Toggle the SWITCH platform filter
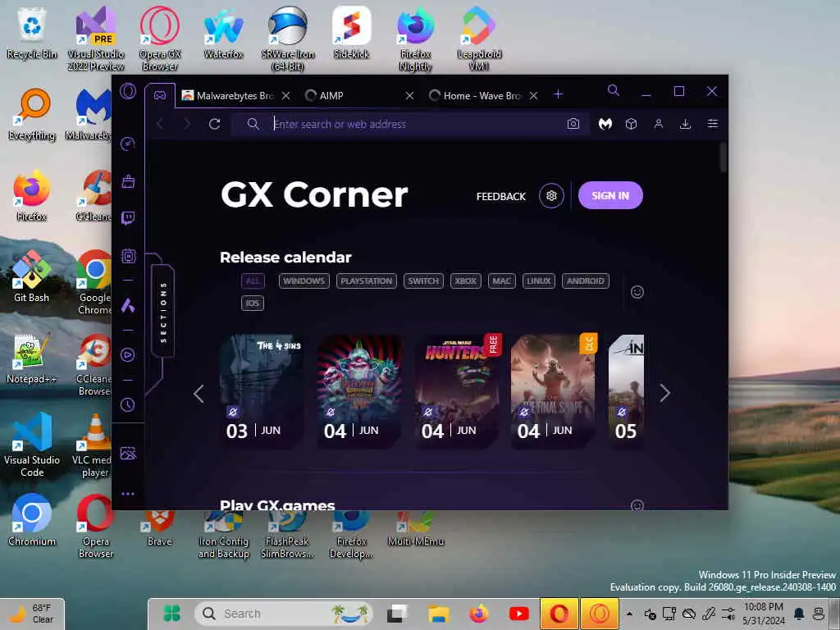 coord(423,281)
